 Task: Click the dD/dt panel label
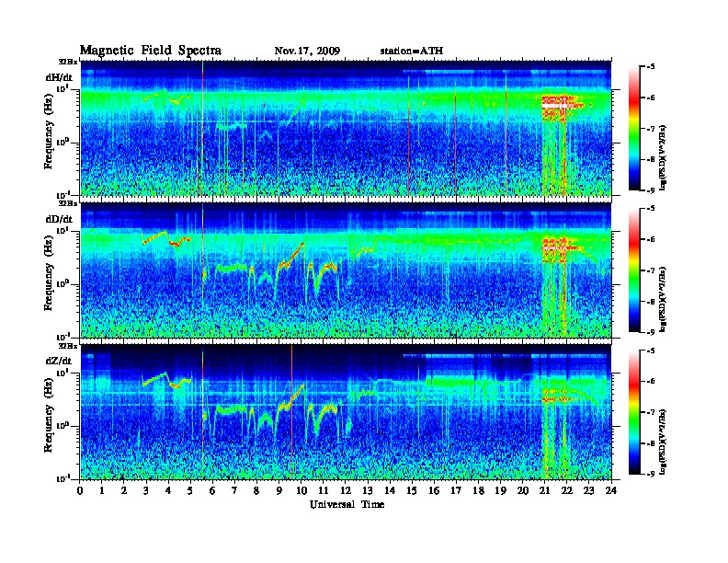(x=59, y=219)
